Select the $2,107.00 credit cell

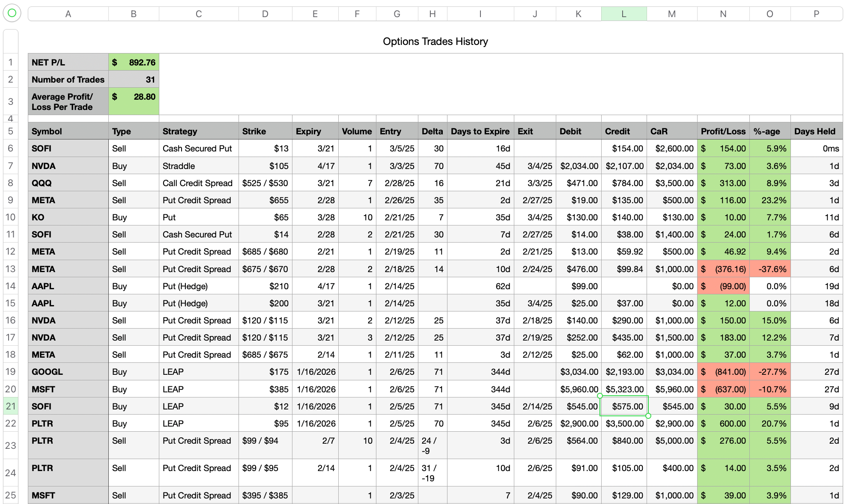coord(624,166)
